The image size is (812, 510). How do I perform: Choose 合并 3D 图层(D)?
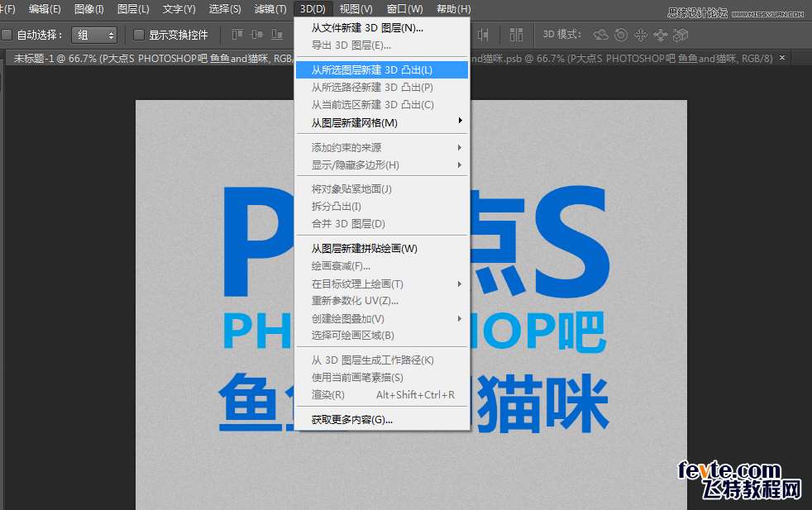tap(382, 224)
